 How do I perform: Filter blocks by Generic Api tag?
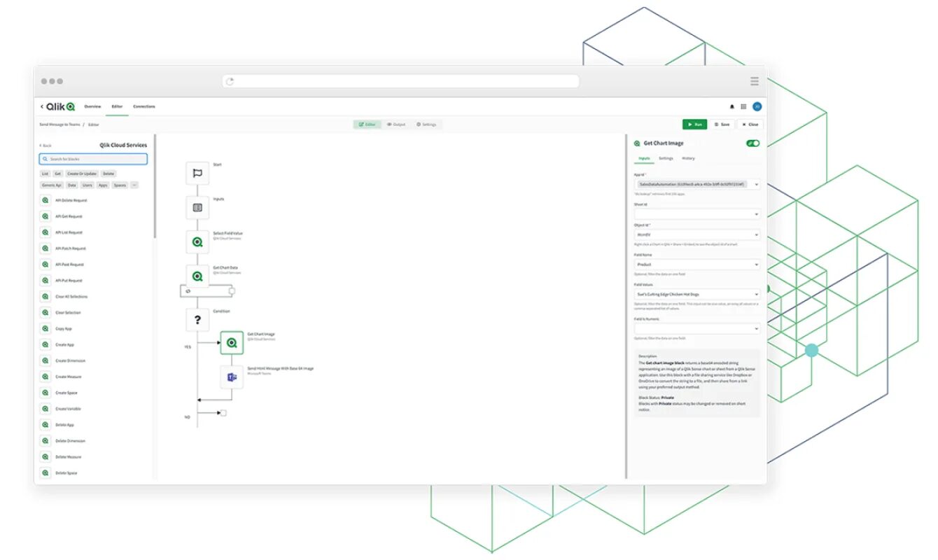(x=52, y=185)
